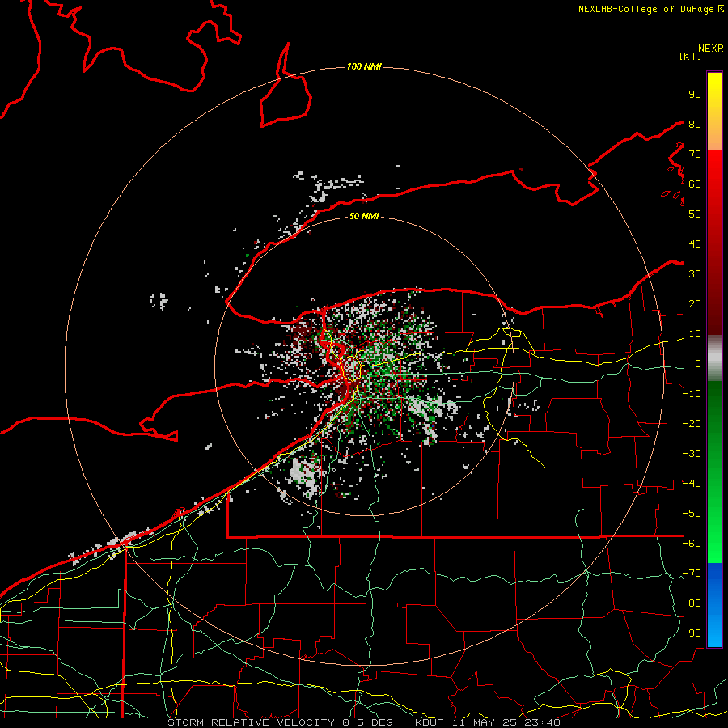Click the 10 value on velocity scale

pyautogui.click(x=695, y=334)
